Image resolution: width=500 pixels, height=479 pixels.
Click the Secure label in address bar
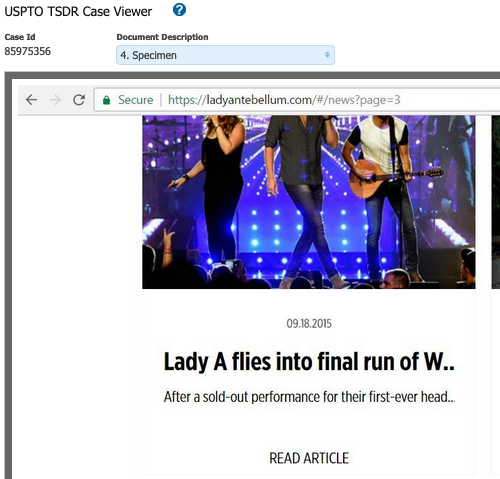(x=136, y=100)
